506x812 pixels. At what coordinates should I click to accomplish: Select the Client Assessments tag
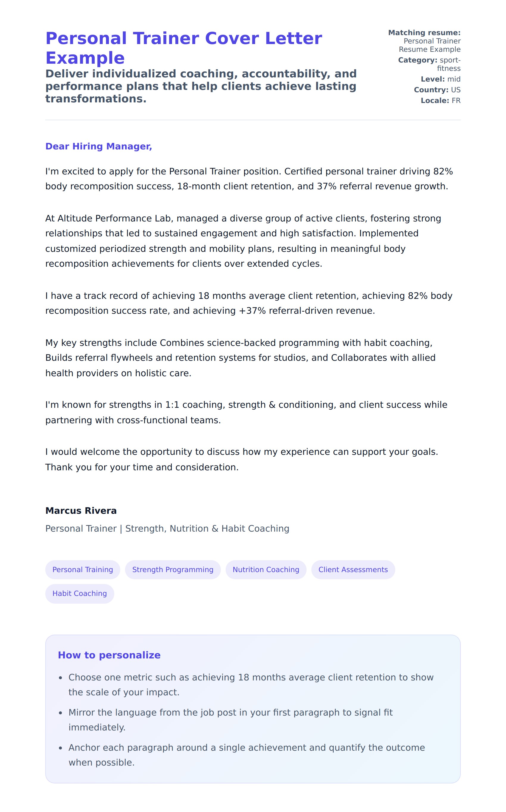tap(353, 569)
